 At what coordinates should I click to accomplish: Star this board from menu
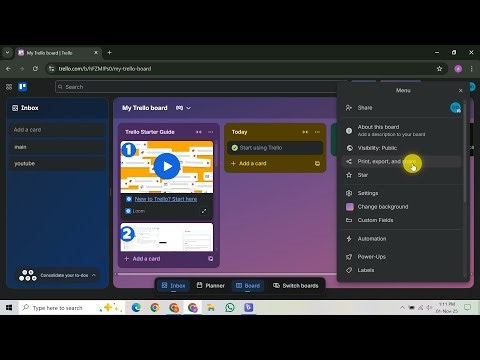tap(402, 175)
